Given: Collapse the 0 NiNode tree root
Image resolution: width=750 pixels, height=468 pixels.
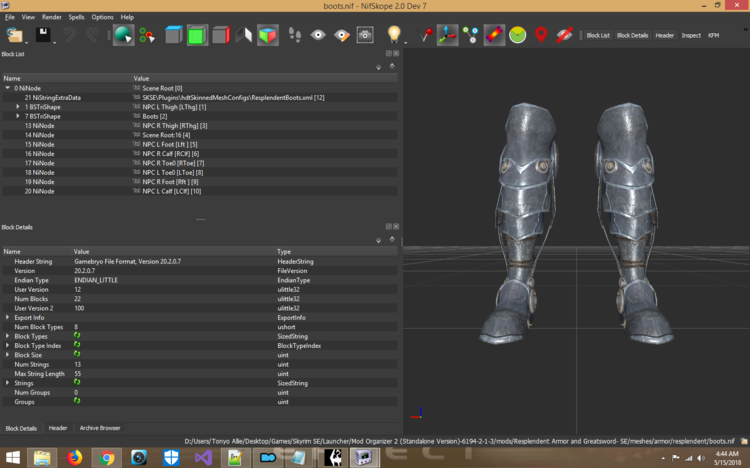Looking at the screenshot, I should [x=8, y=88].
